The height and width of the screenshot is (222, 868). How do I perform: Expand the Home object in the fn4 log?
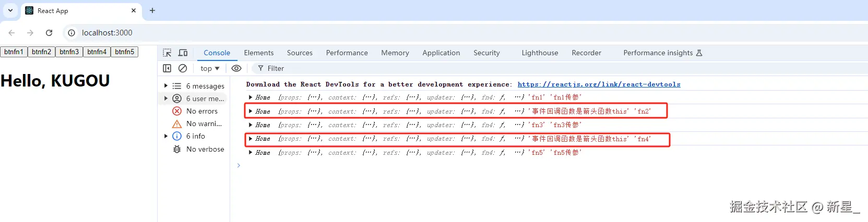(x=251, y=139)
